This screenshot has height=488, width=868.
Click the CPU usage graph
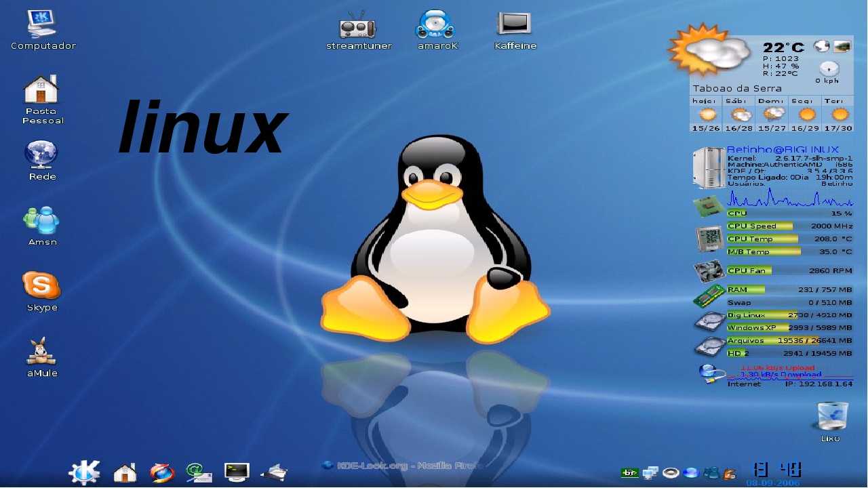point(790,199)
